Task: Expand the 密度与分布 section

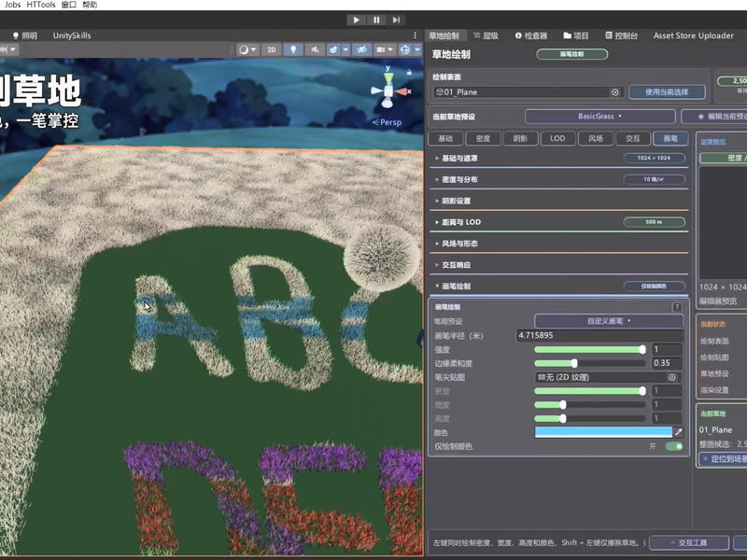Action: pos(558,179)
